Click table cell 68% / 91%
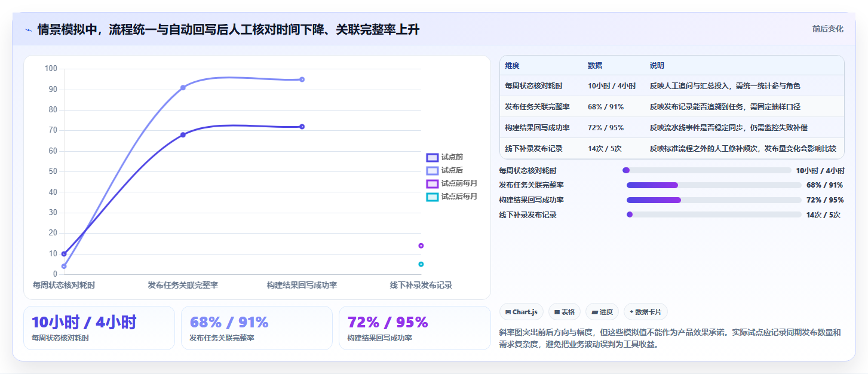 [606, 107]
